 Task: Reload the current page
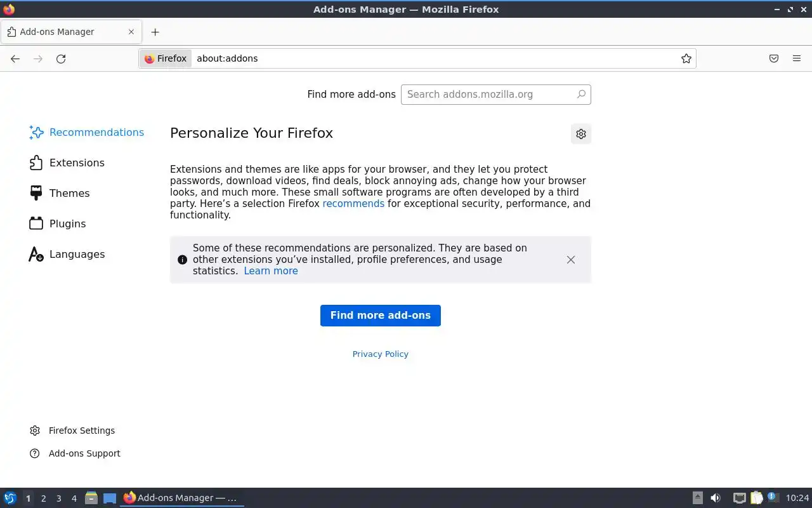(61, 58)
